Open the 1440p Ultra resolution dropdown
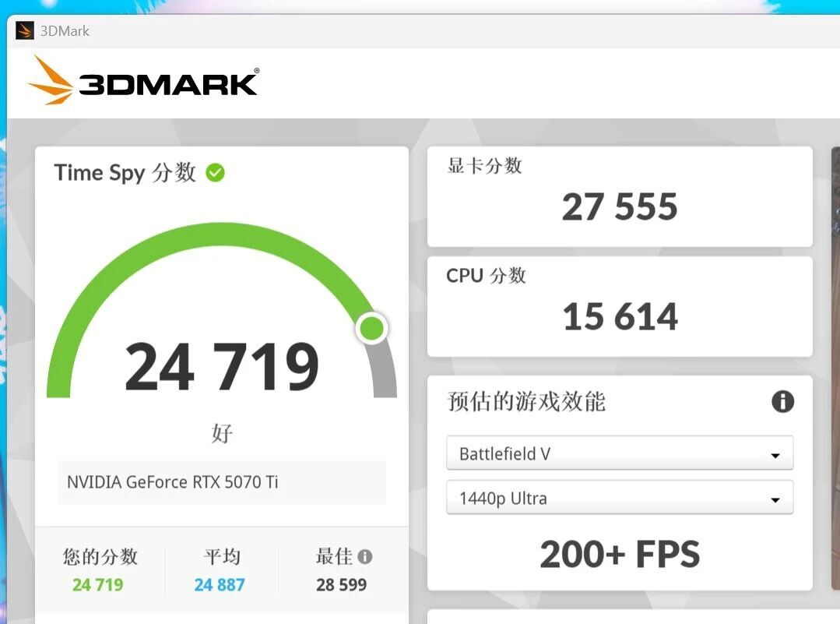The height and width of the screenshot is (624, 840). (x=620, y=498)
